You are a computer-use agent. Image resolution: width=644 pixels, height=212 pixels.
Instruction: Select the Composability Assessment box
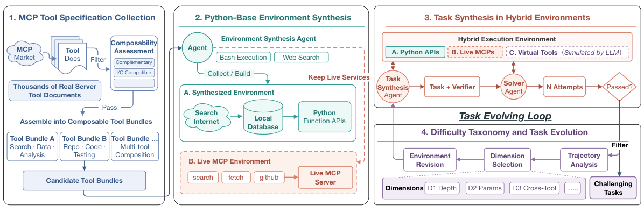tap(134, 63)
